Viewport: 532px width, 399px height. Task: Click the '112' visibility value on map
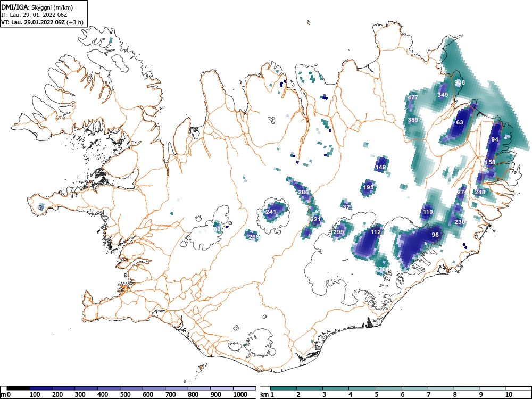click(x=376, y=232)
